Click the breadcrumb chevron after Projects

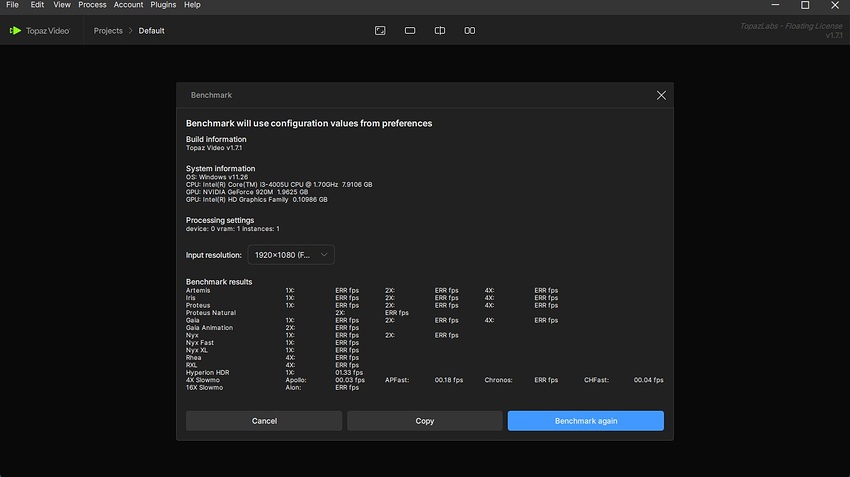pyautogui.click(x=131, y=31)
